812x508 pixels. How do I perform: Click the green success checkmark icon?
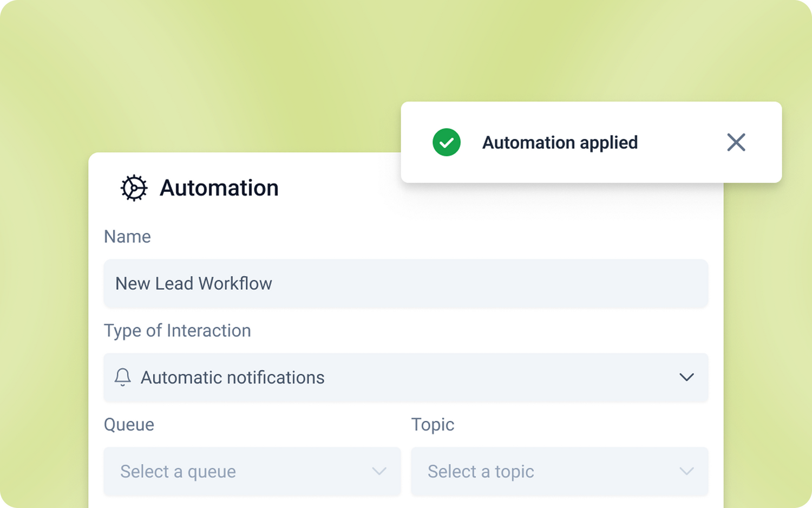[446, 142]
